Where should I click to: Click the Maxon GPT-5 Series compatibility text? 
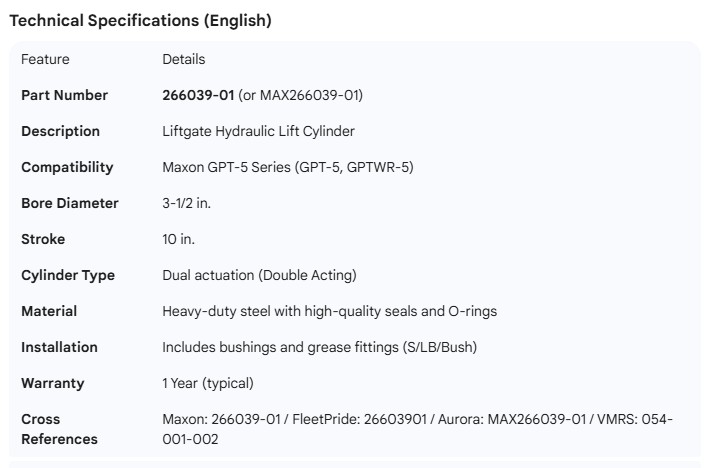pos(287,167)
